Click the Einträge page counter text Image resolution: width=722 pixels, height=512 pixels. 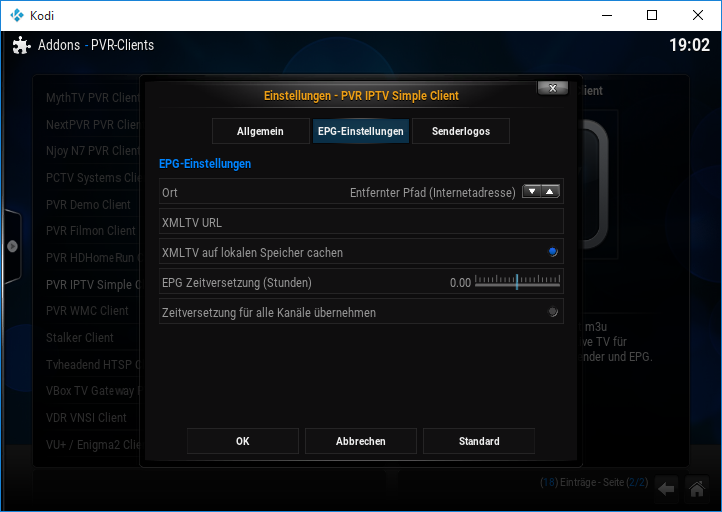coord(594,482)
